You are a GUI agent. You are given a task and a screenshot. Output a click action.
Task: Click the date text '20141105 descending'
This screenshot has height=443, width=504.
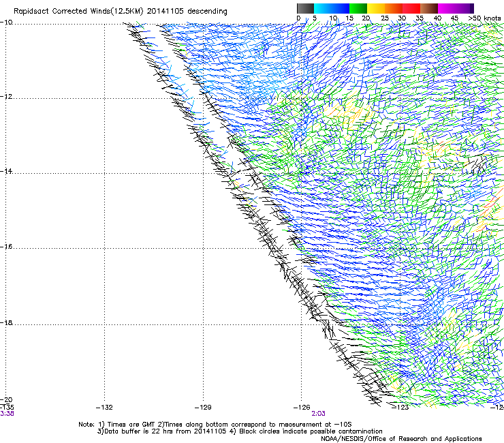187,12
